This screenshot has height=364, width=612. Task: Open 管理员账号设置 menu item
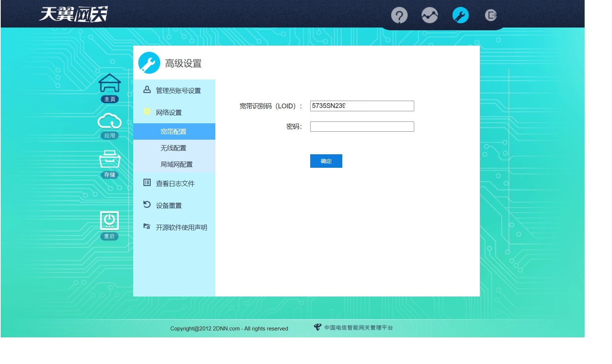point(178,90)
